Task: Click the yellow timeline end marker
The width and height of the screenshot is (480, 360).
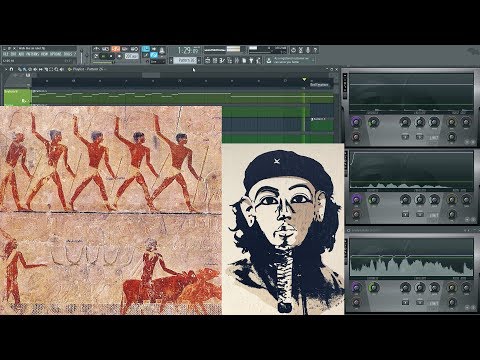Action: click(304, 79)
